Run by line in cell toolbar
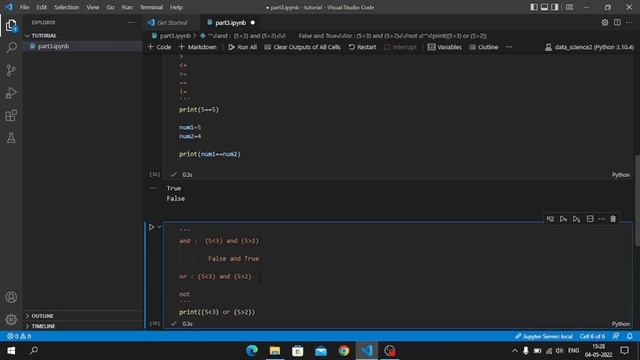The height and width of the screenshot is (360, 640). click(550, 219)
